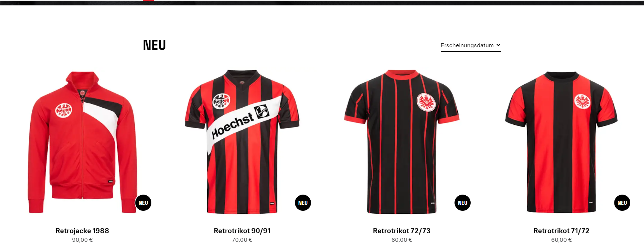Open the Erscheinungsdatum sort dropdown
The width and height of the screenshot is (644, 249).
(x=471, y=45)
